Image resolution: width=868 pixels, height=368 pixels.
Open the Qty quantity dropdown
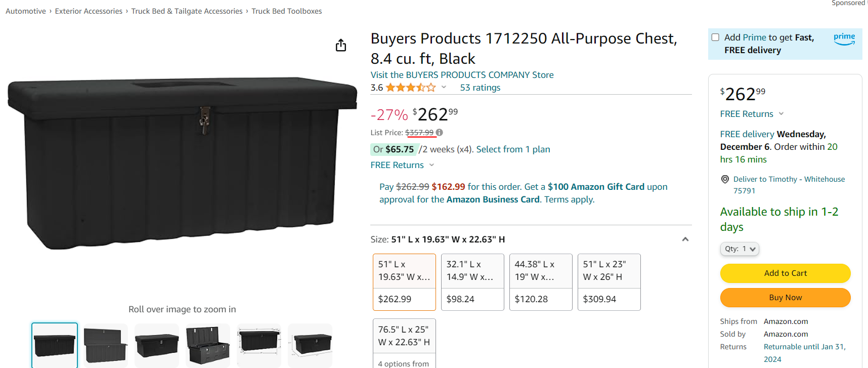tap(740, 249)
